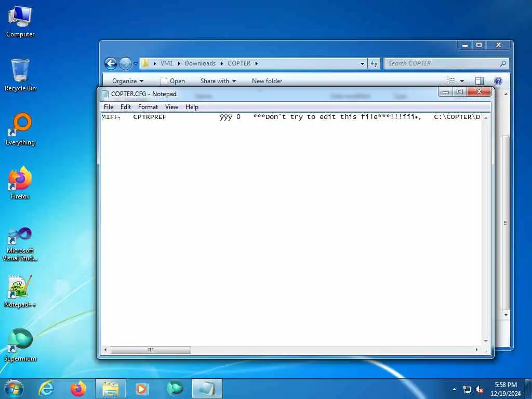Screen dimensions: 532x399
Task: Restore down the COPTER.CFG Notepad window
Action: click(460, 91)
